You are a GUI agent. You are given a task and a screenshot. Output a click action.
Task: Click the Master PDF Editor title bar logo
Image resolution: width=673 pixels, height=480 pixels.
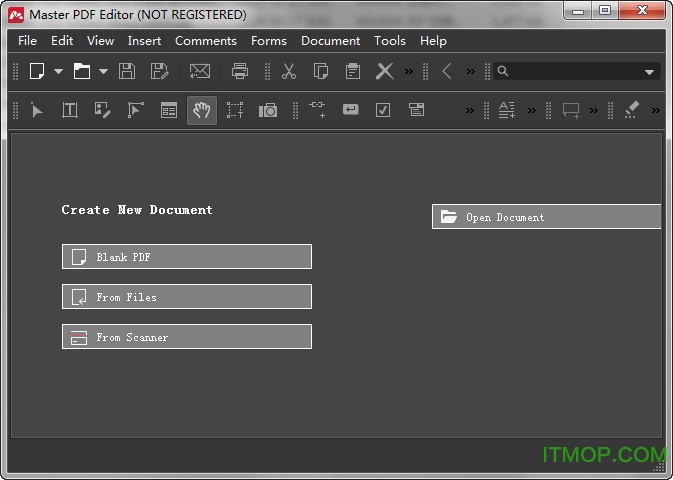point(16,15)
